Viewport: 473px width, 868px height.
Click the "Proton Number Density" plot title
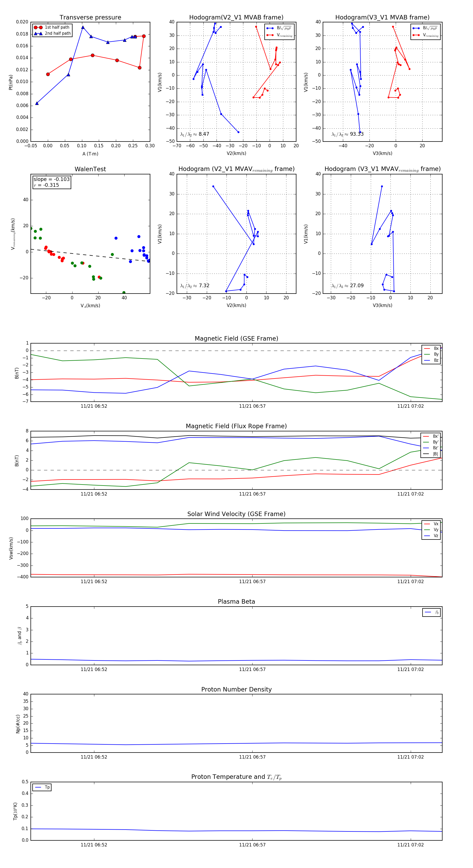[236, 689]
